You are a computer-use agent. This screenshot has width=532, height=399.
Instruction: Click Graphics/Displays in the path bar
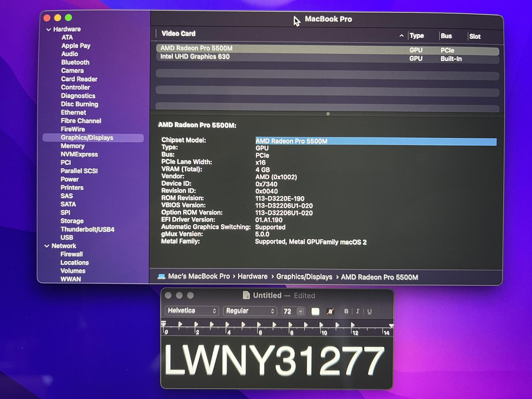tap(304, 277)
